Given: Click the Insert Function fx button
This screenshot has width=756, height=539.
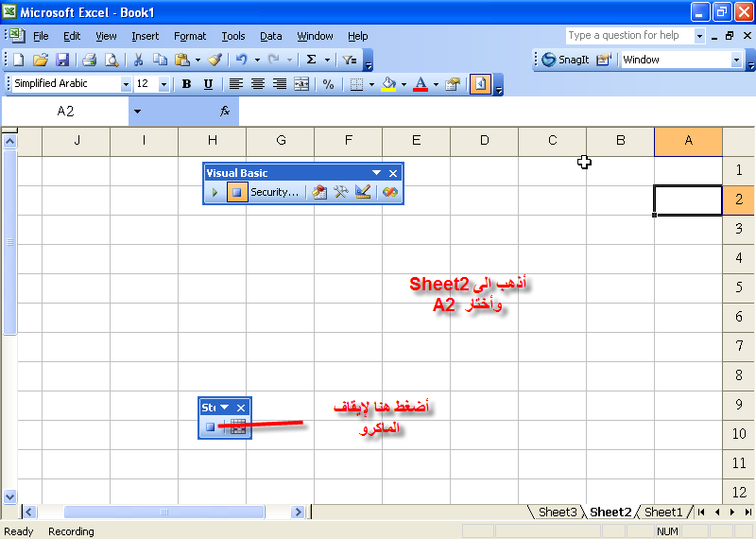Looking at the screenshot, I should (225, 112).
